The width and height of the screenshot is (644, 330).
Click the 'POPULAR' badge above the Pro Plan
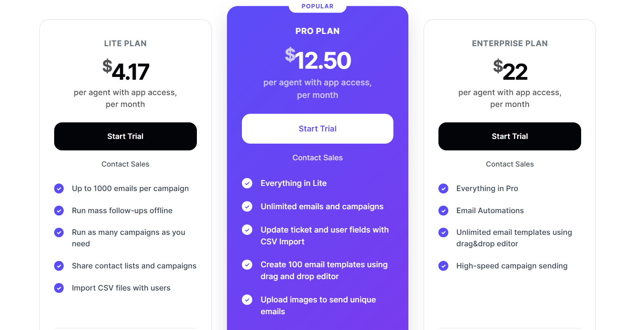tap(317, 6)
